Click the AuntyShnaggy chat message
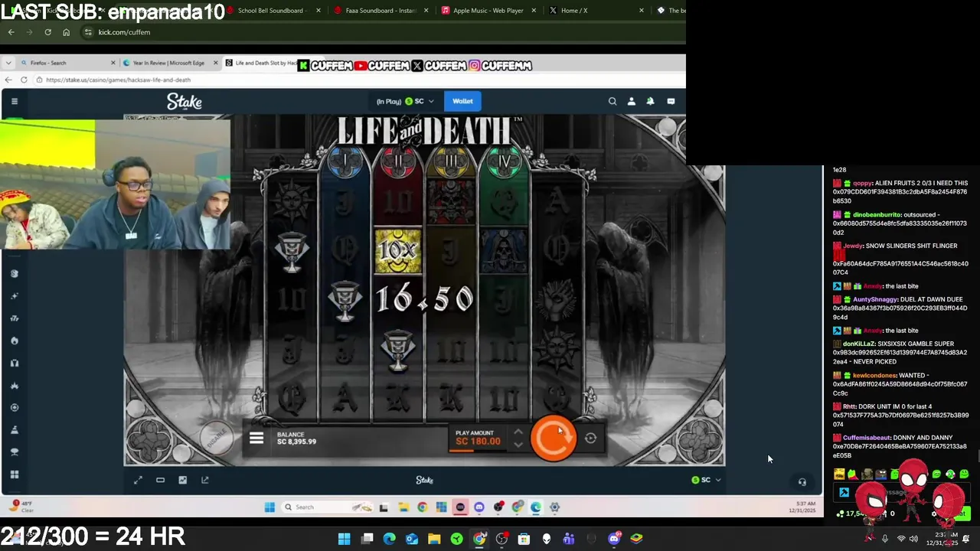Image resolution: width=980 pixels, height=551 pixels. [x=901, y=308]
